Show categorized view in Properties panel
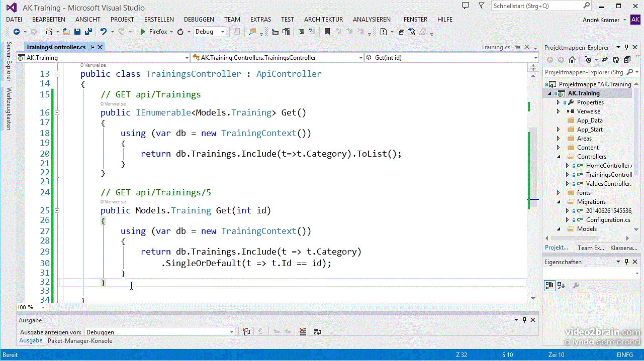This screenshot has width=644, height=361. [550, 285]
